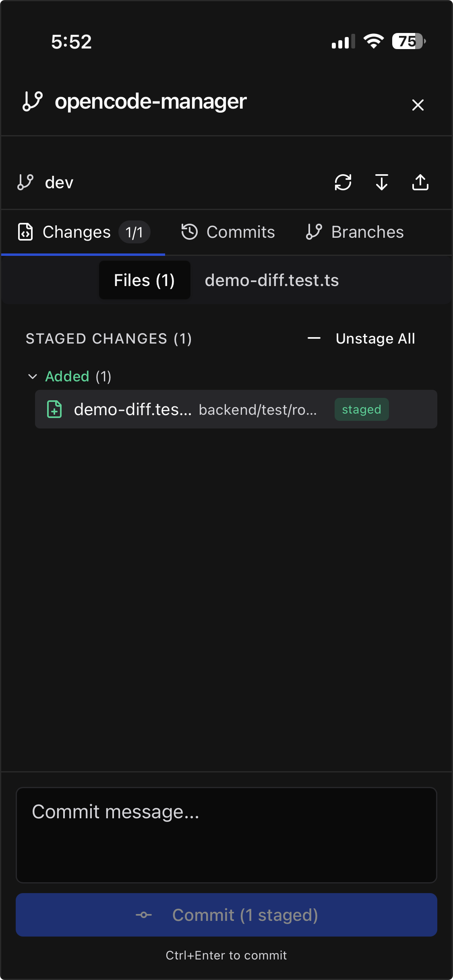Push commits to the remote
Screen dimensions: 453x980
click(x=421, y=182)
